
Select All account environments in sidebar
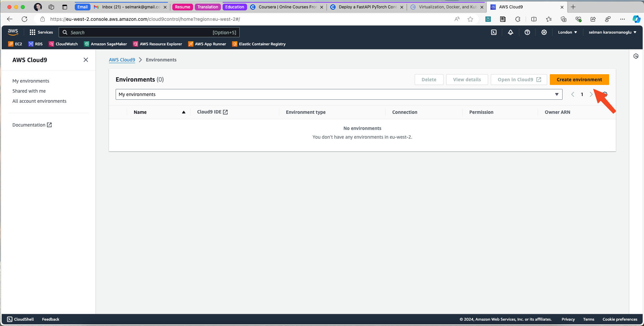tap(40, 101)
